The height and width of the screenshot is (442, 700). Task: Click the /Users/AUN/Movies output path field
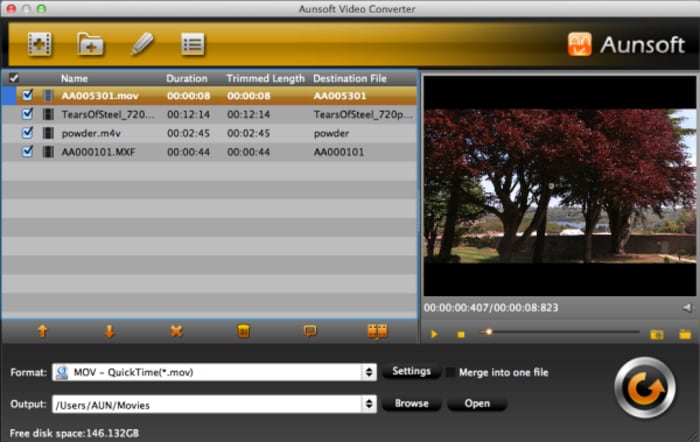(207, 404)
